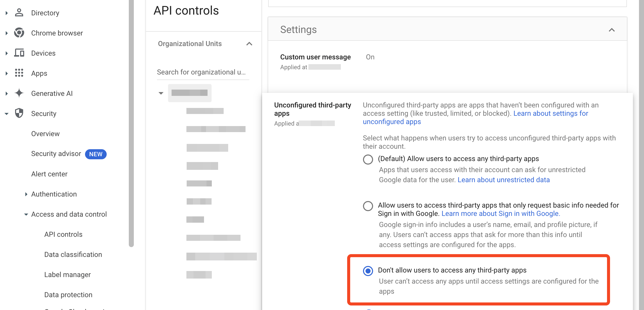This screenshot has height=310, width=644.
Task: Expand the Generative AI menu arrow
Action: click(x=7, y=93)
